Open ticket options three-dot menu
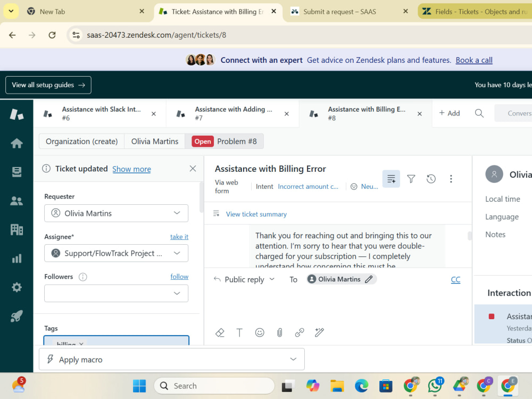 point(451,179)
